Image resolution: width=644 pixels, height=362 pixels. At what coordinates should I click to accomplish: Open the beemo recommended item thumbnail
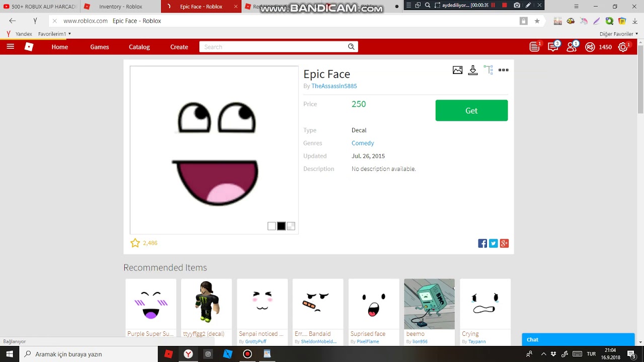(429, 304)
